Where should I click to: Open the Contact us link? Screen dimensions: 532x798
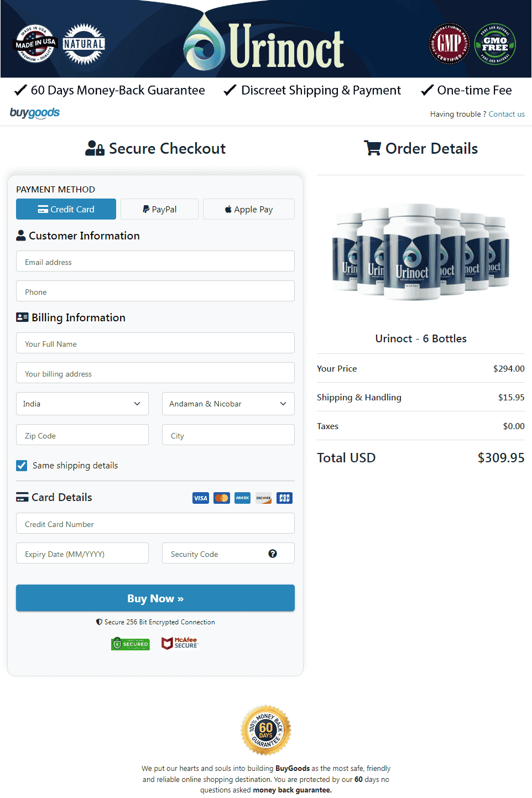(507, 114)
